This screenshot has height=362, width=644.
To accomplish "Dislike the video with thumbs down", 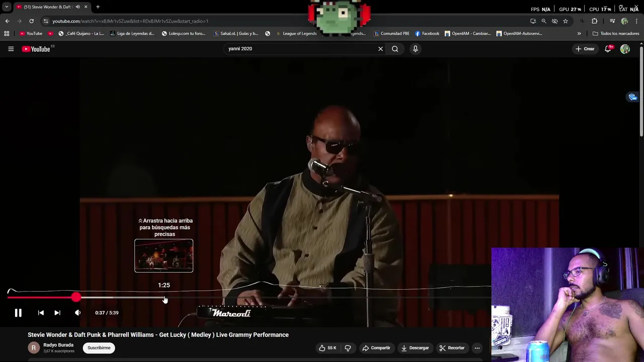I will [348, 348].
